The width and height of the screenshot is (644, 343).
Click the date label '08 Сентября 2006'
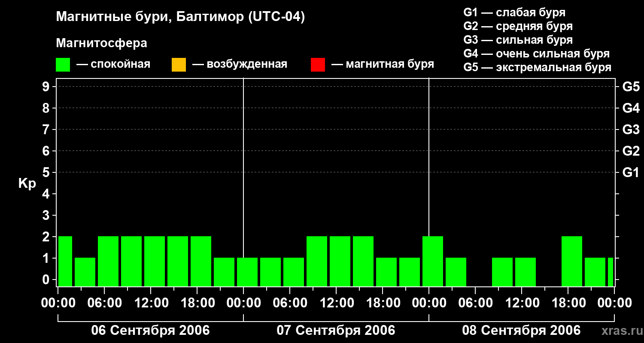point(521,330)
